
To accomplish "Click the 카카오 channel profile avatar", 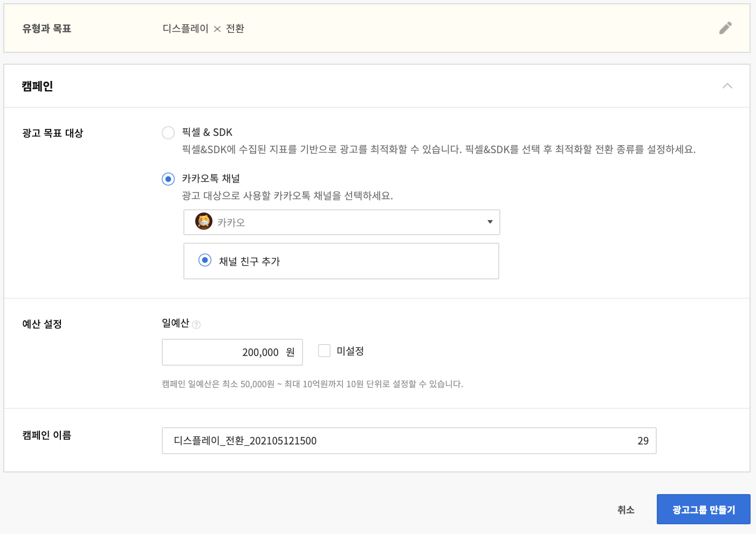I will pyautogui.click(x=204, y=221).
